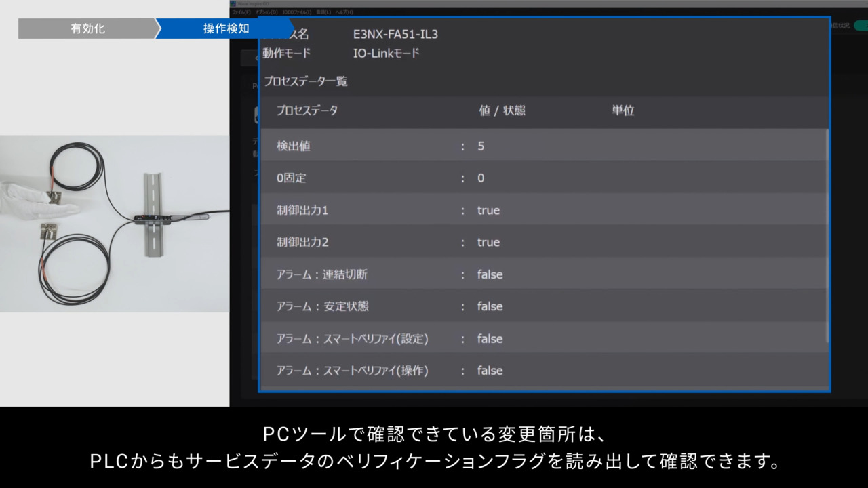This screenshot has height=488, width=868.
Task: Click the fiber sensor photo thumbnail
Action: click(115, 224)
